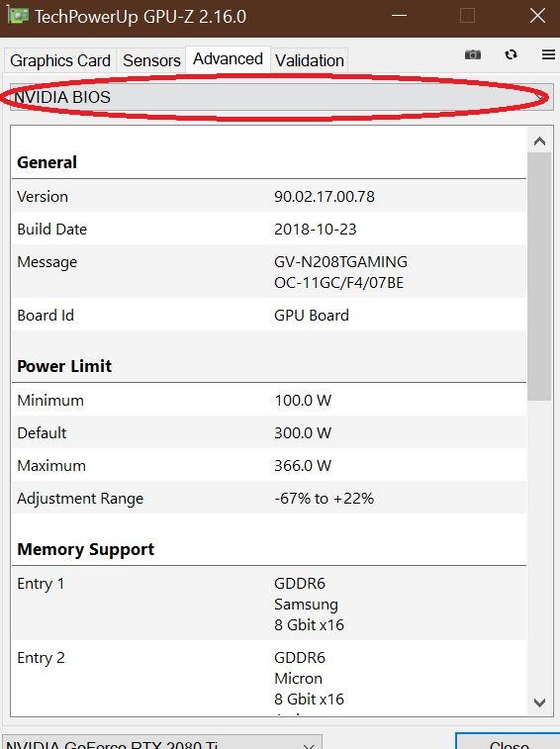Expand the GeForce RTX 2080 Ti selector
Image resolution: width=560 pixels, height=749 pixels.
162,743
